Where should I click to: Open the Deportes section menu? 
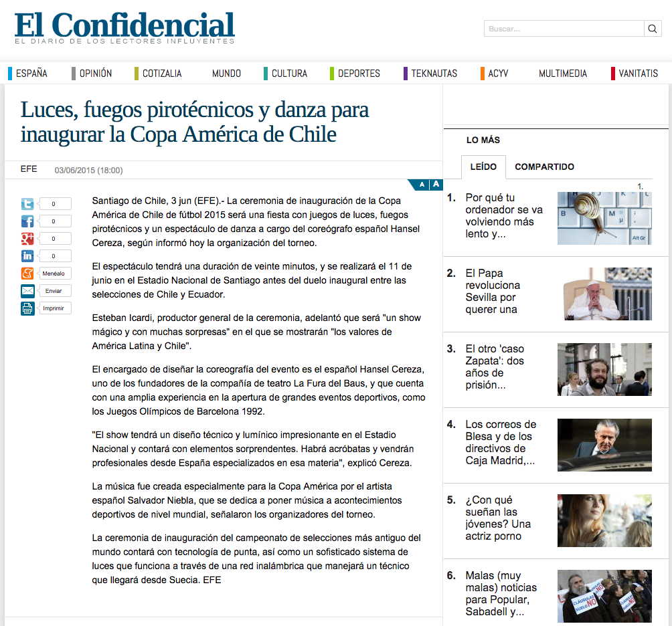(359, 74)
